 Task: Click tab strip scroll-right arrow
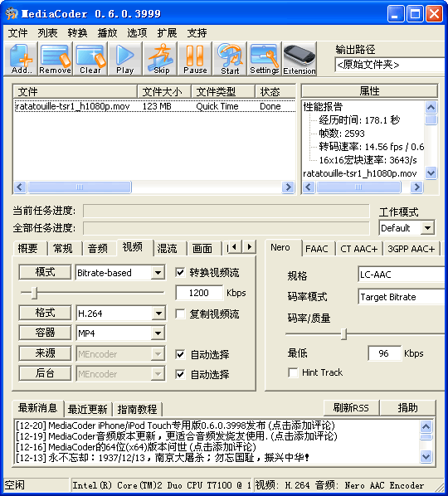pos(250,246)
